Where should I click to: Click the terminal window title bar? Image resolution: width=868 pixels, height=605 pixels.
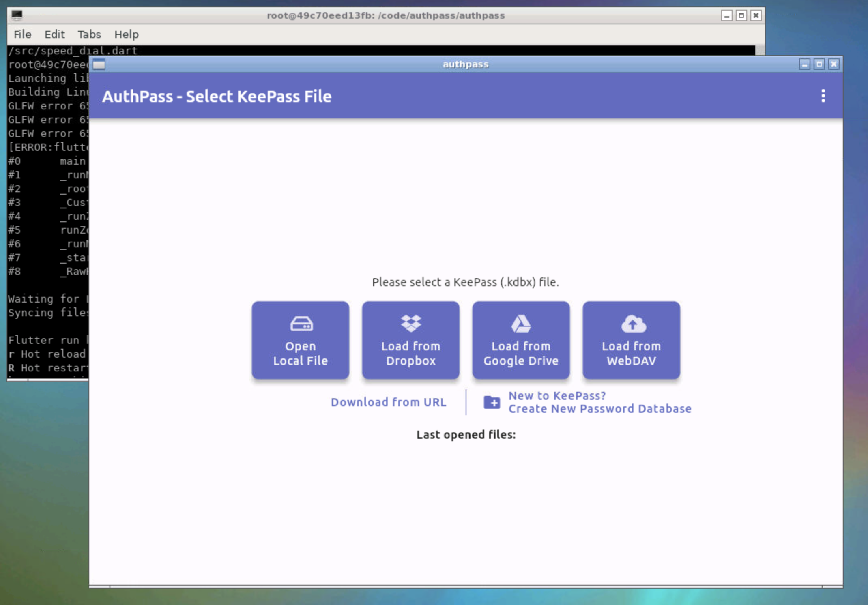click(385, 15)
